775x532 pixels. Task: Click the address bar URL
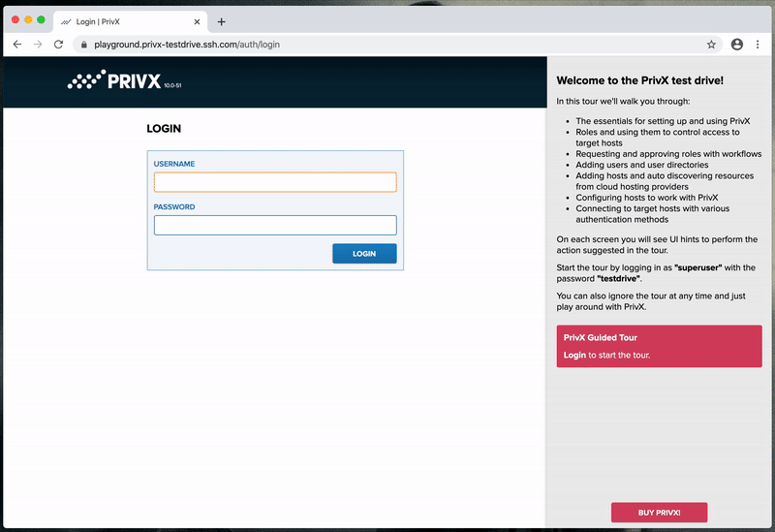187,45
